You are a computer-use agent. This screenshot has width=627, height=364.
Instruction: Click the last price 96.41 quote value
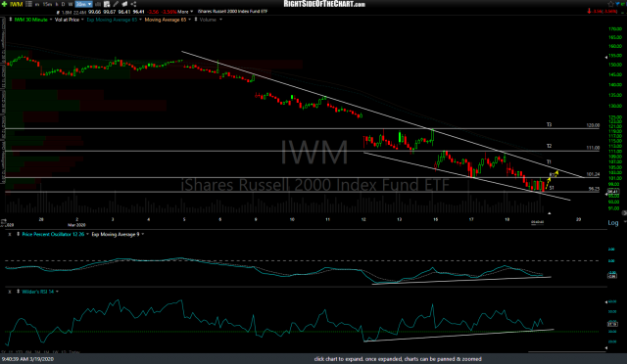pos(139,12)
